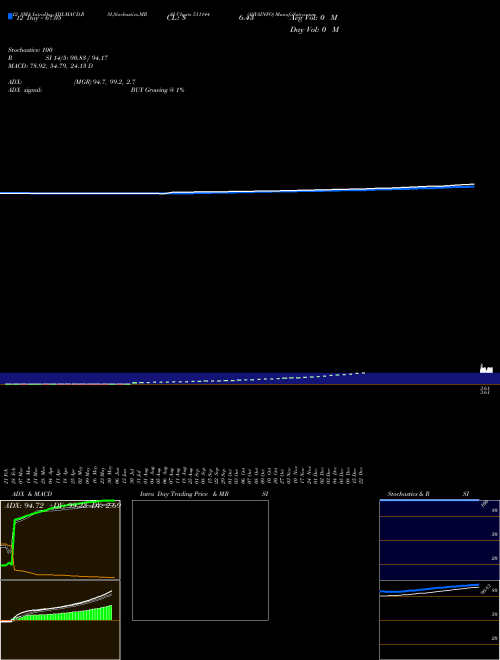Click the blue RSI line panel at the bottom right
This screenshot has height=660, width=500.
pyautogui.click(x=439, y=620)
